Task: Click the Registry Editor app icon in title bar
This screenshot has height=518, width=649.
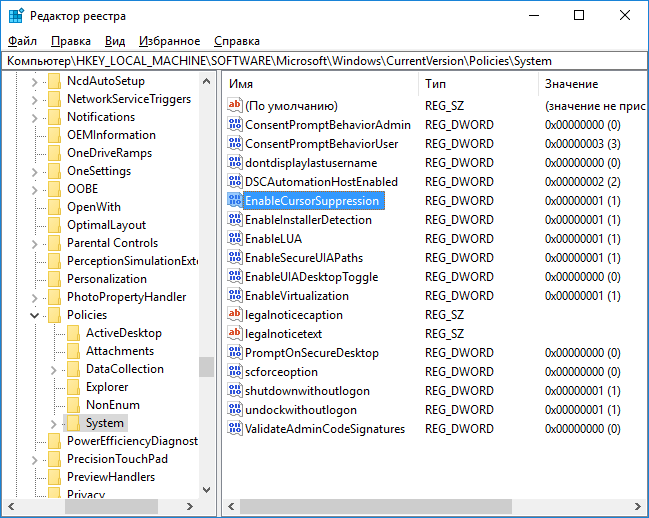Action: [x=17, y=16]
